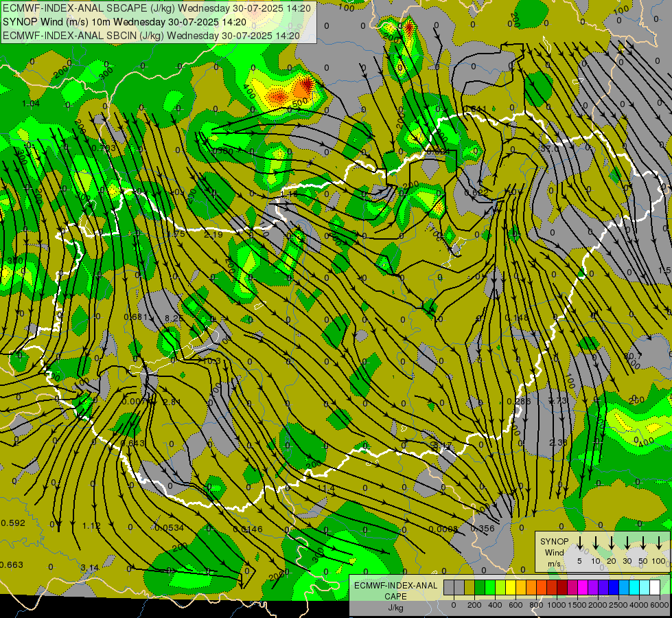Click the 10 m/s wind arrow in legend

coord(595,543)
